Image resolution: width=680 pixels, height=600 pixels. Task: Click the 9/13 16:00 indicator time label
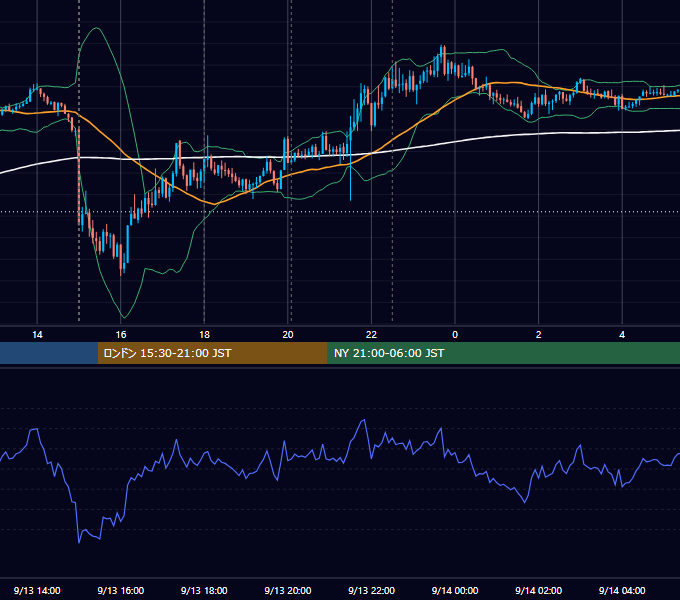121,590
